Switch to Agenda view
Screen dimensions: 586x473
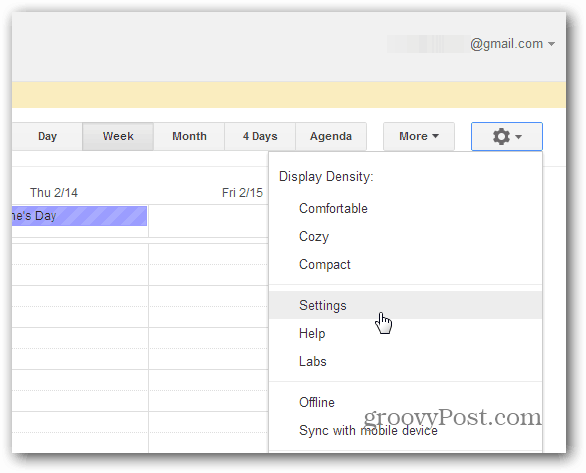tap(331, 136)
